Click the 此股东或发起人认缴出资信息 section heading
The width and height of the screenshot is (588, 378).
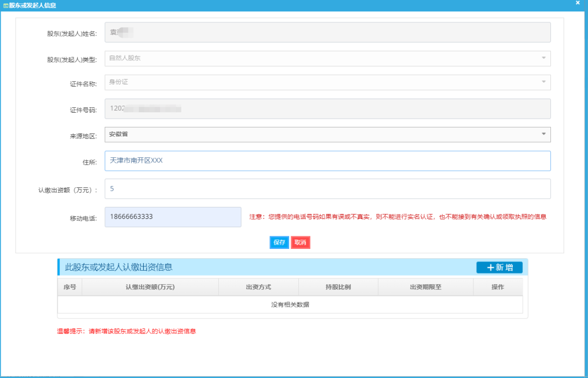click(x=119, y=267)
